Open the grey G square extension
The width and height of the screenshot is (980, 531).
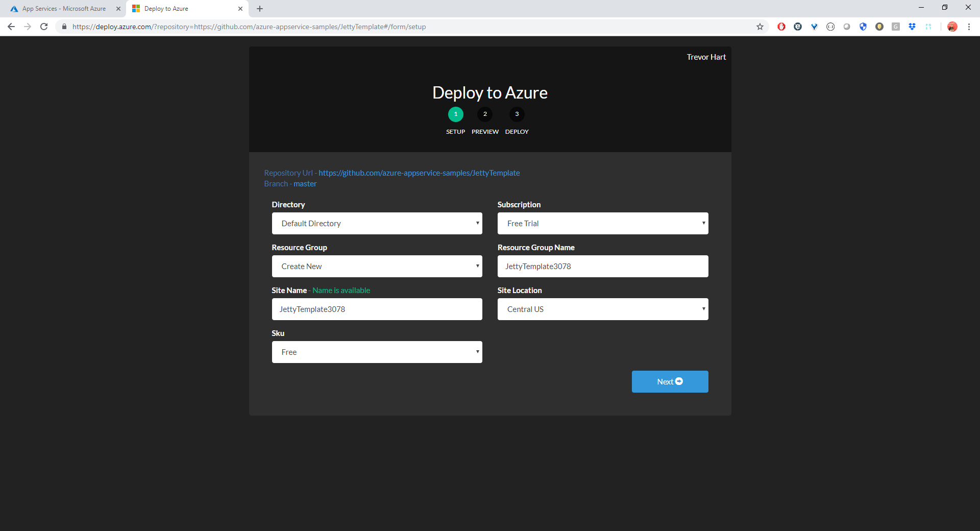896,27
